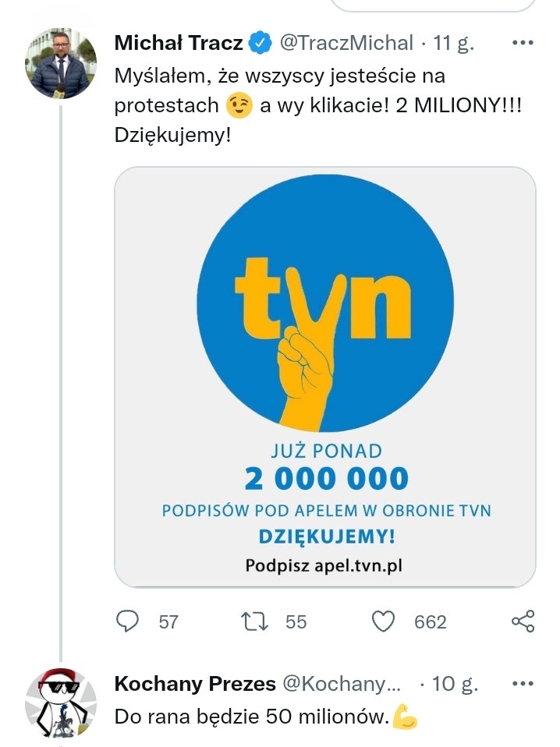Open the @TraczMichal handle link
The height and width of the screenshot is (747, 560).
tap(346, 43)
